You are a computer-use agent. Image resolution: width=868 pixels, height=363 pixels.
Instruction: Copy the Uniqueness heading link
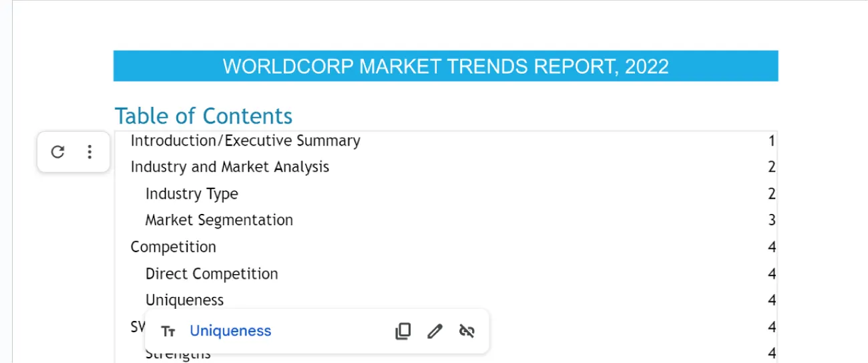[403, 331]
